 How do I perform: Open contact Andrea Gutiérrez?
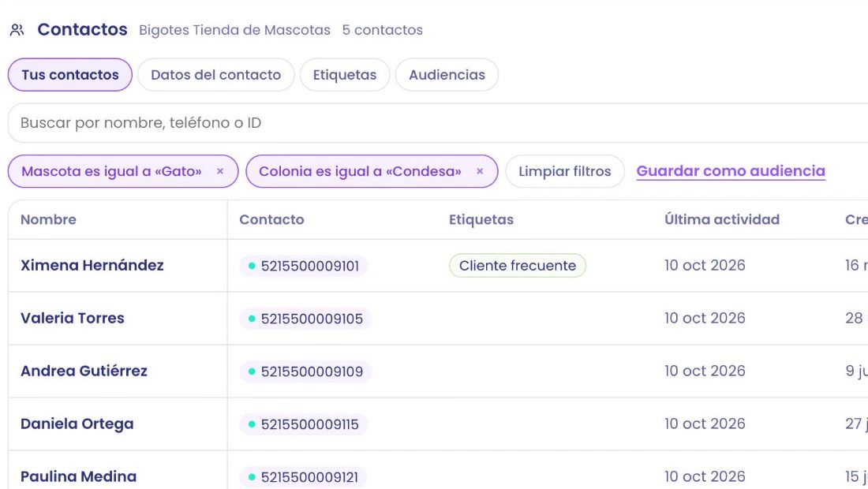point(84,371)
